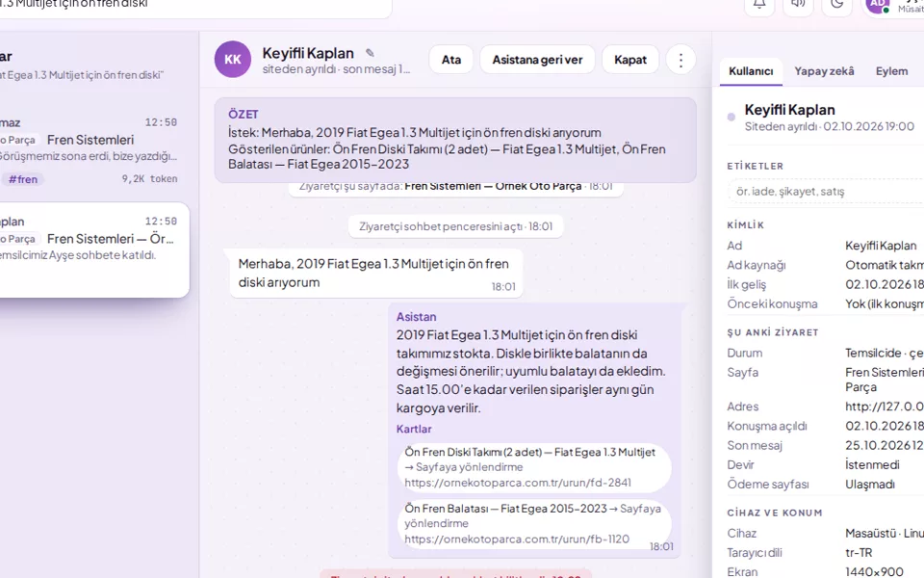Click the Ata button
Image resolution: width=924 pixels, height=578 pixels.
[x=450, y=60]
